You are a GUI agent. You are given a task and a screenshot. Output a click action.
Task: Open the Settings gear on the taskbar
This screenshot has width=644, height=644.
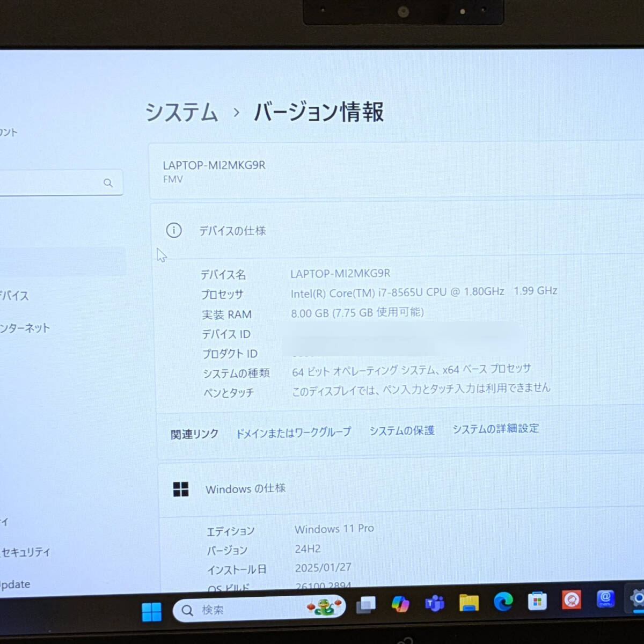tap(637, 598)
